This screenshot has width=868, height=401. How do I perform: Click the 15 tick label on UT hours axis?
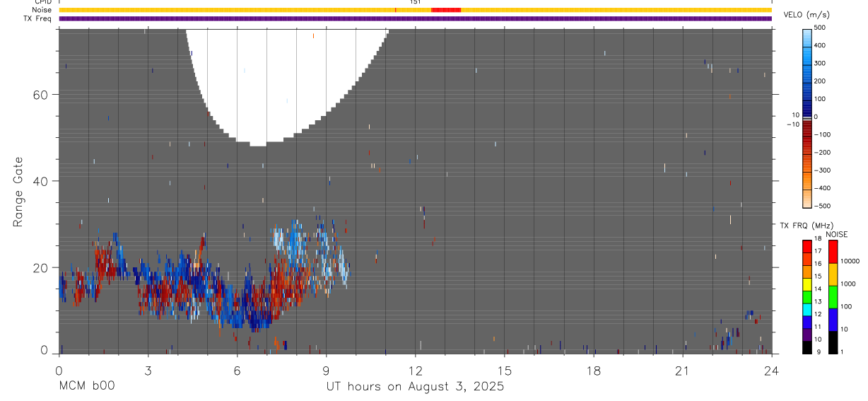504,371
